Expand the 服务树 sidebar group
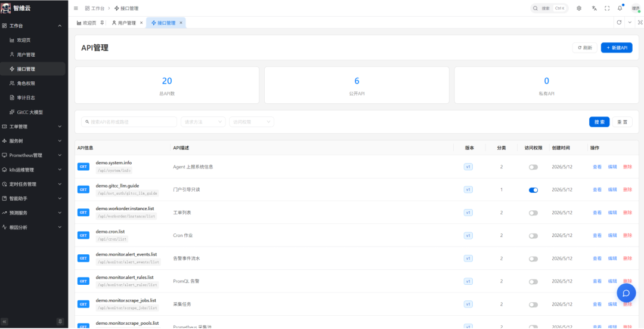Image resolution: width=644 pixels, height=329 pixels. pos(33,141)
